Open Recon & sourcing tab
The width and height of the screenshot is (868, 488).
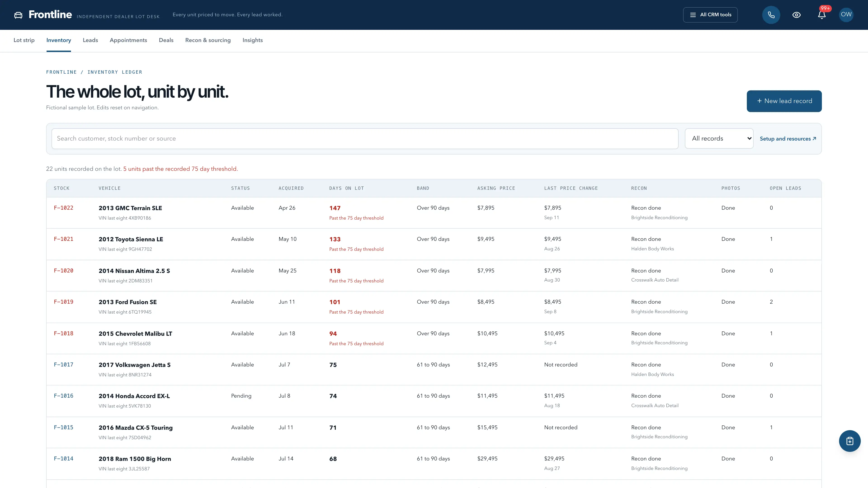click(x=208, y=40)
